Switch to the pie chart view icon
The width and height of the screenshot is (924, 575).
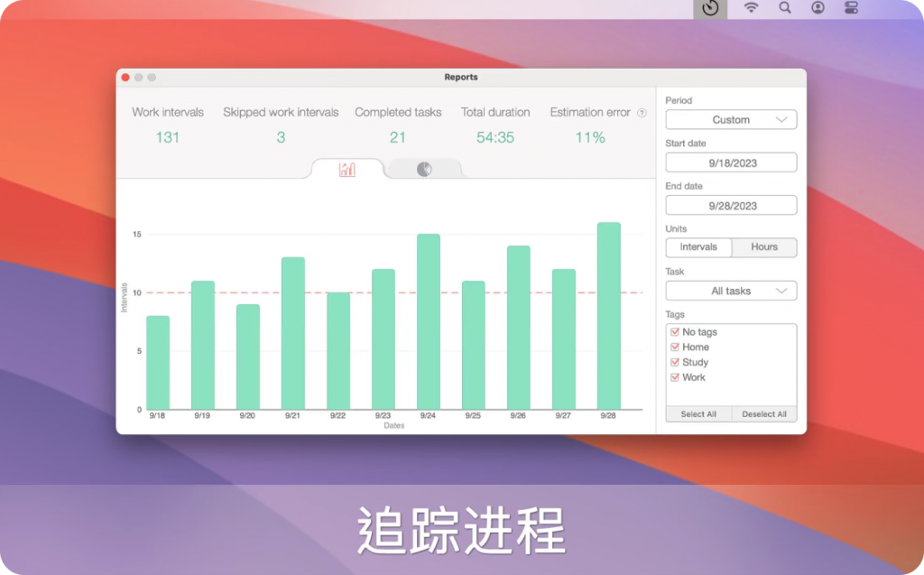pos(425,169)
